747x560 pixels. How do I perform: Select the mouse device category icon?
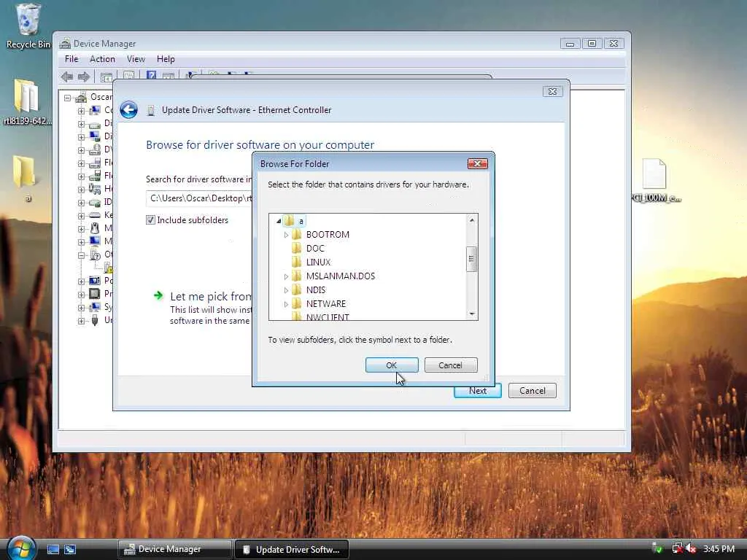(x=95, y=228)
